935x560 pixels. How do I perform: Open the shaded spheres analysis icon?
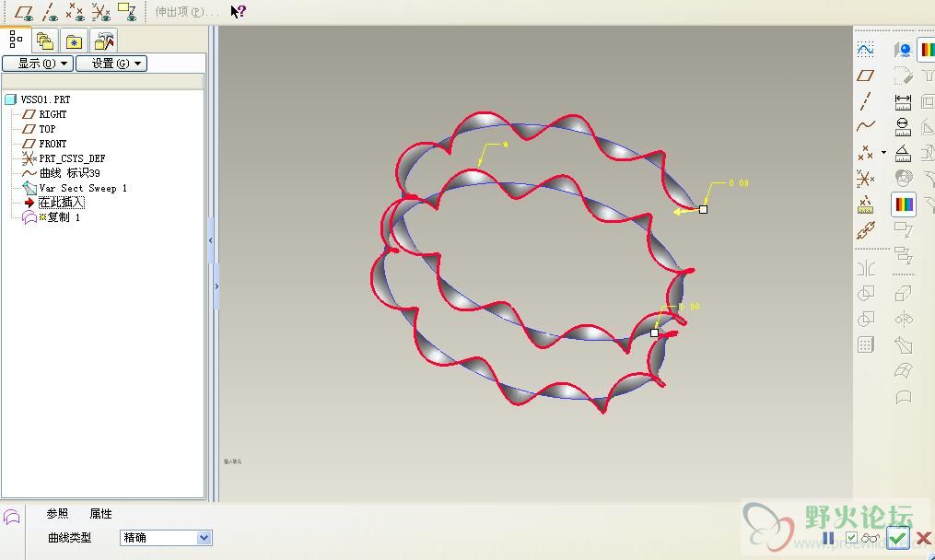coord(904,178)
